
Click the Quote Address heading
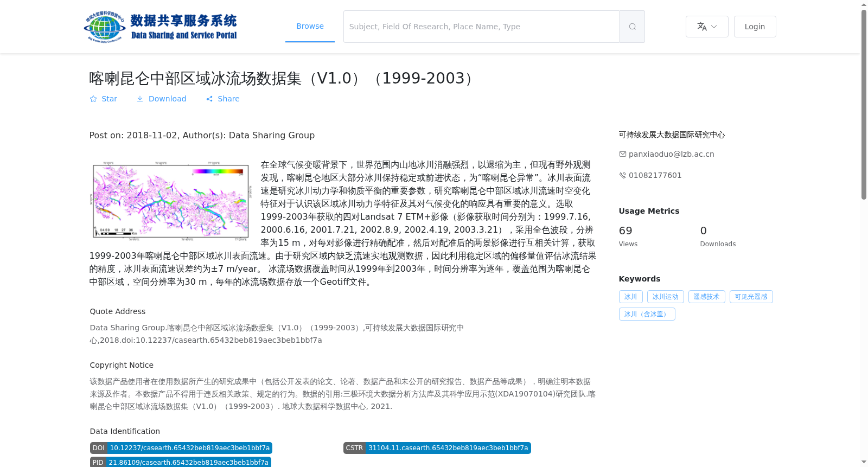coord(118,311)
